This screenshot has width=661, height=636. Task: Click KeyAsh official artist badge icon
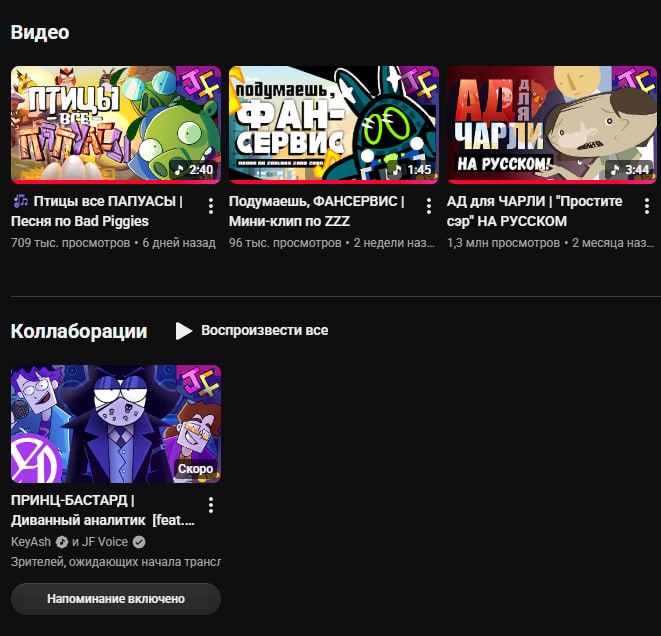tap(62, 542)
